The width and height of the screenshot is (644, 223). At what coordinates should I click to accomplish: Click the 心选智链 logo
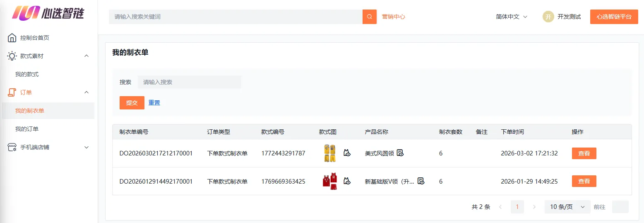tap(48, 13)
